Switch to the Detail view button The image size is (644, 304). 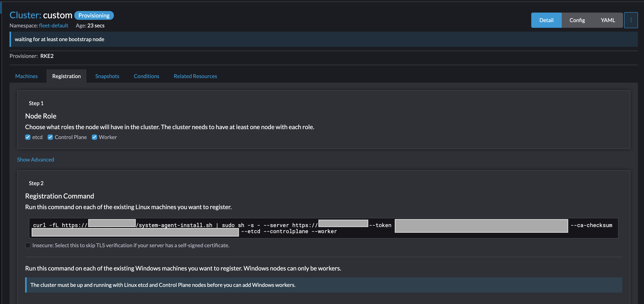546,20
